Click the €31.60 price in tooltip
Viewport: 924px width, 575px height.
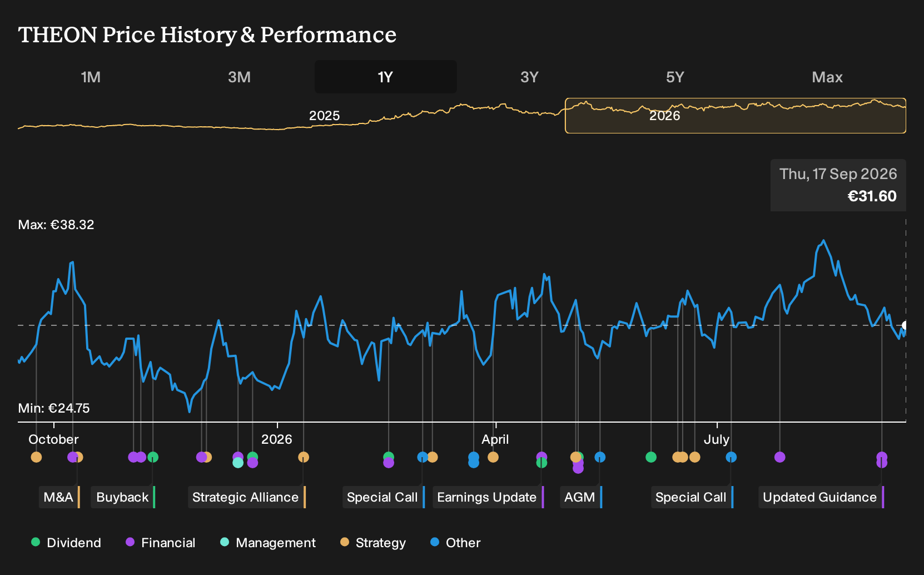(x=872, y=196)
